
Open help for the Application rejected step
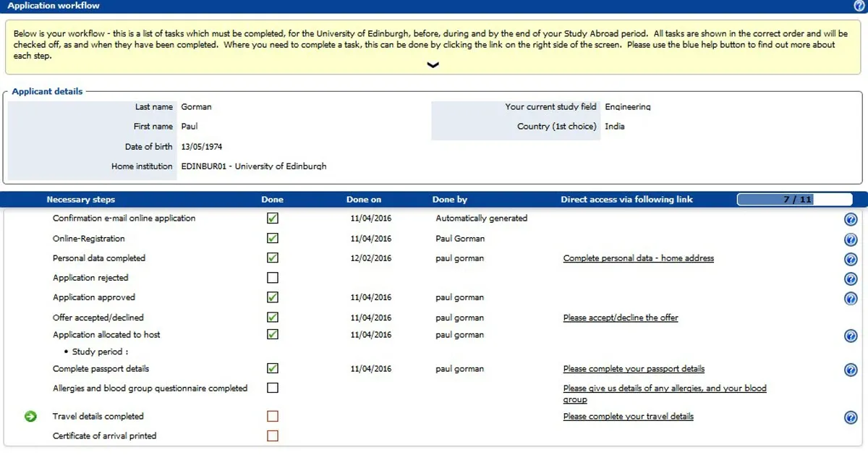pos(851,278)
